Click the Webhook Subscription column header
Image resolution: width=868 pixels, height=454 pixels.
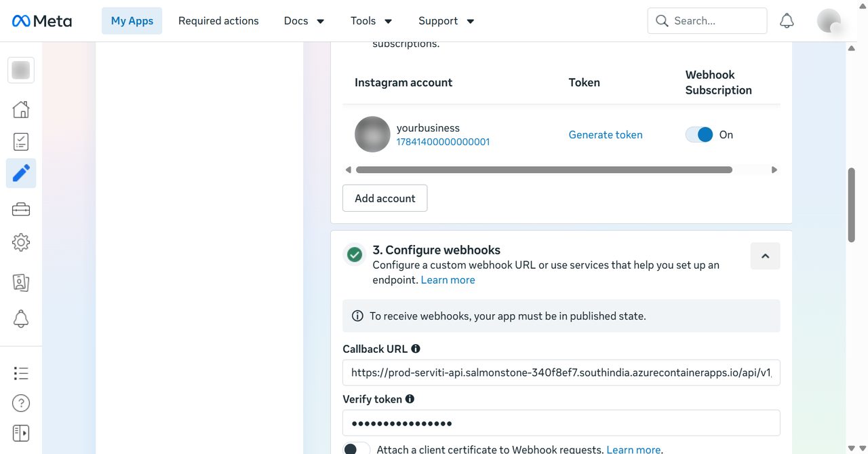tap(718, 82)
